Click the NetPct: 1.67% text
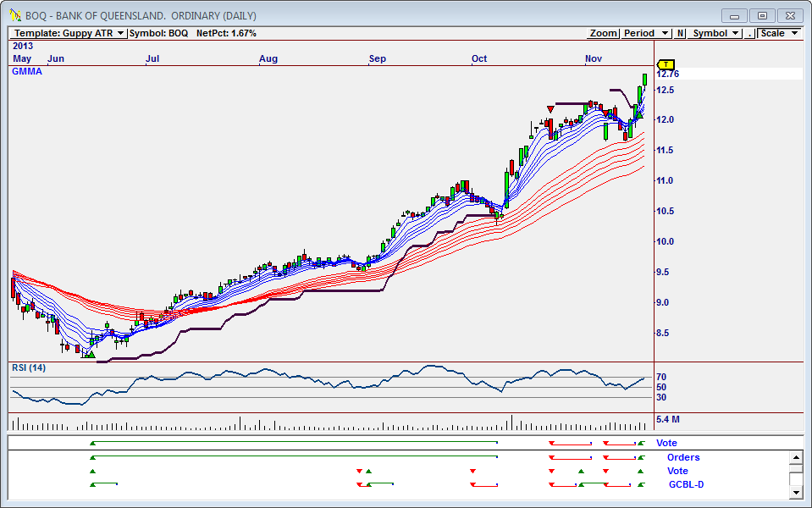 (226, 33)
